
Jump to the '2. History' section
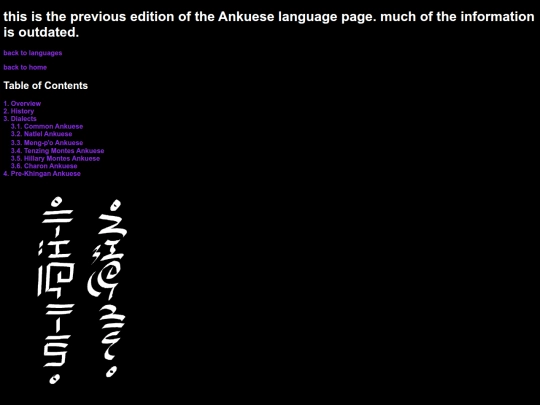[x=19, y=111]
